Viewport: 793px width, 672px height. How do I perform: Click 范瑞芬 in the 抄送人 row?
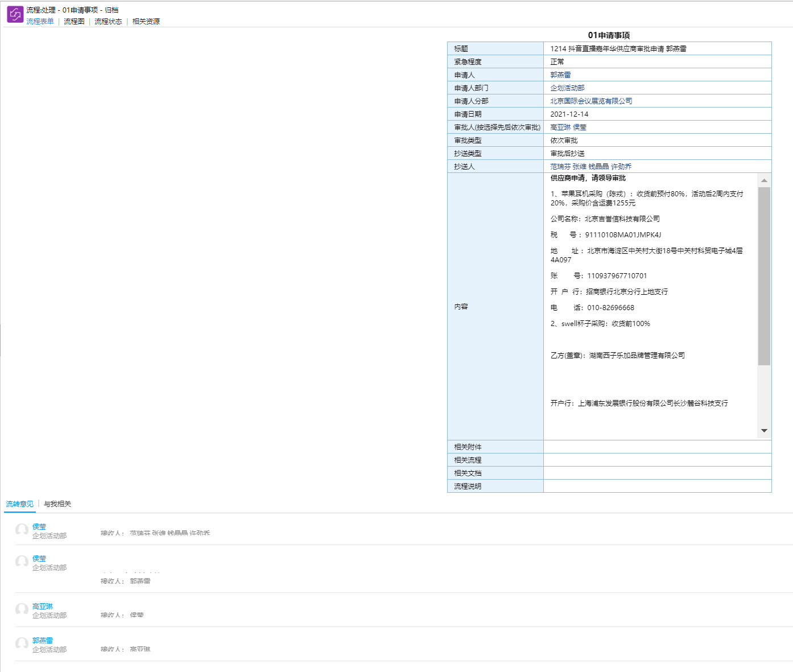click(x=560, y=167)
